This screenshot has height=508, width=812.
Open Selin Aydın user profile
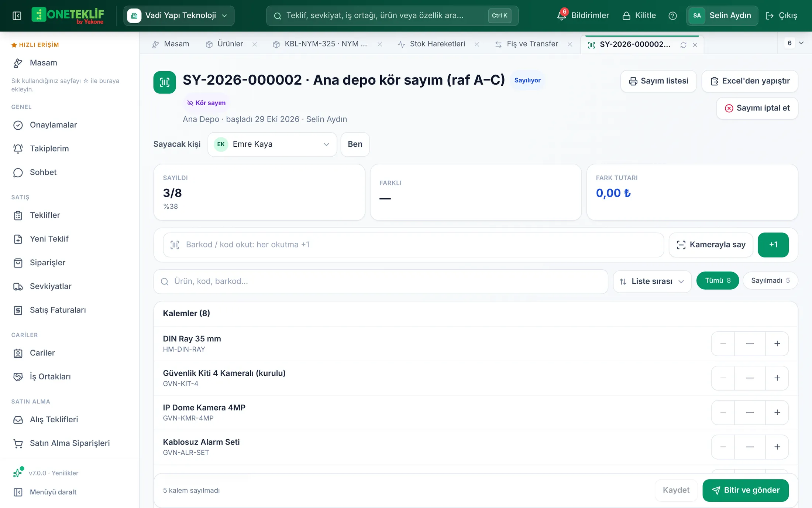(x=722, y=16)
